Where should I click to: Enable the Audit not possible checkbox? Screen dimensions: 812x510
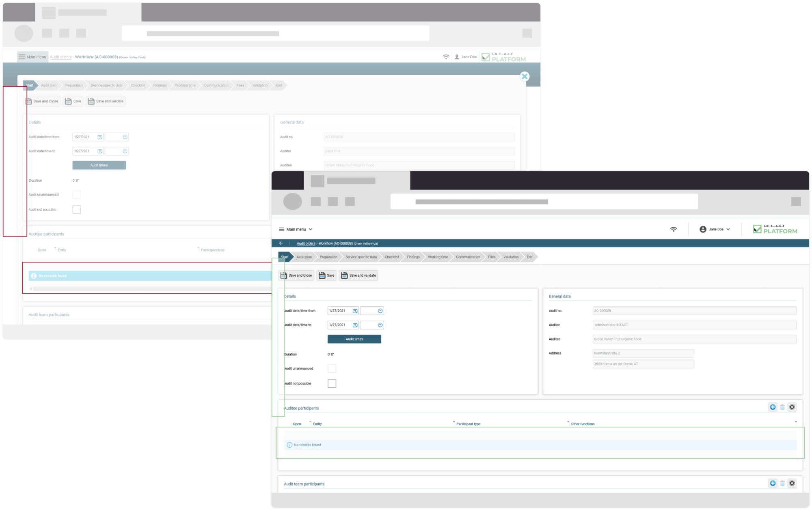click(x=332, y=383)
